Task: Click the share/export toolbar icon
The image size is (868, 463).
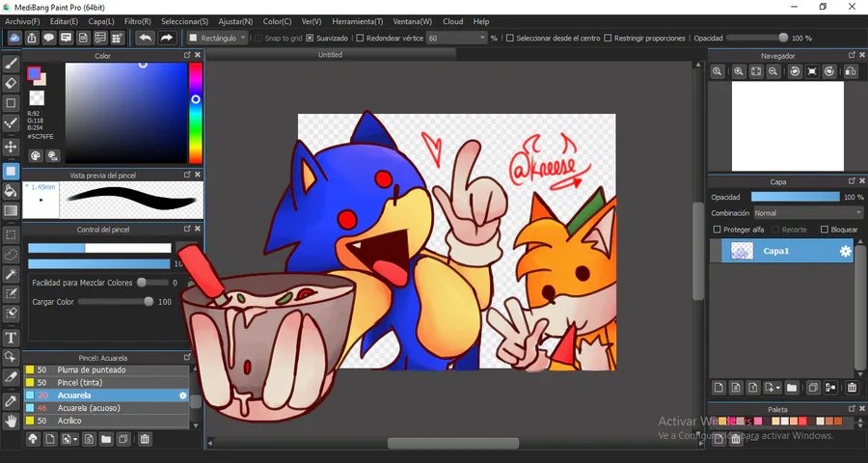Action: point(32,38)
